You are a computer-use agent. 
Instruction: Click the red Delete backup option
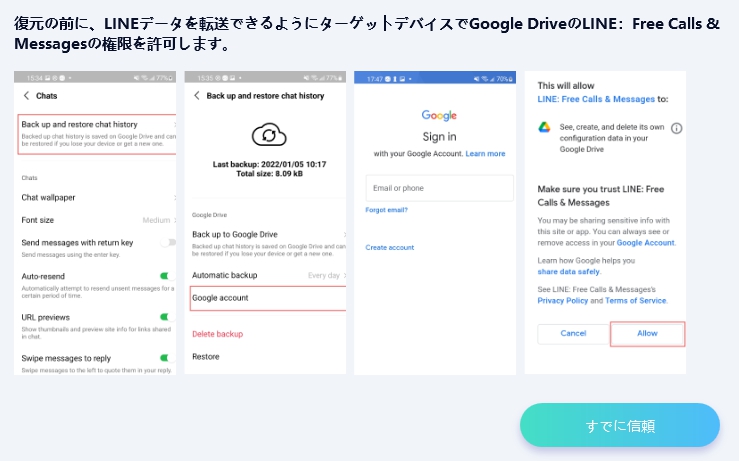[218, 334]
